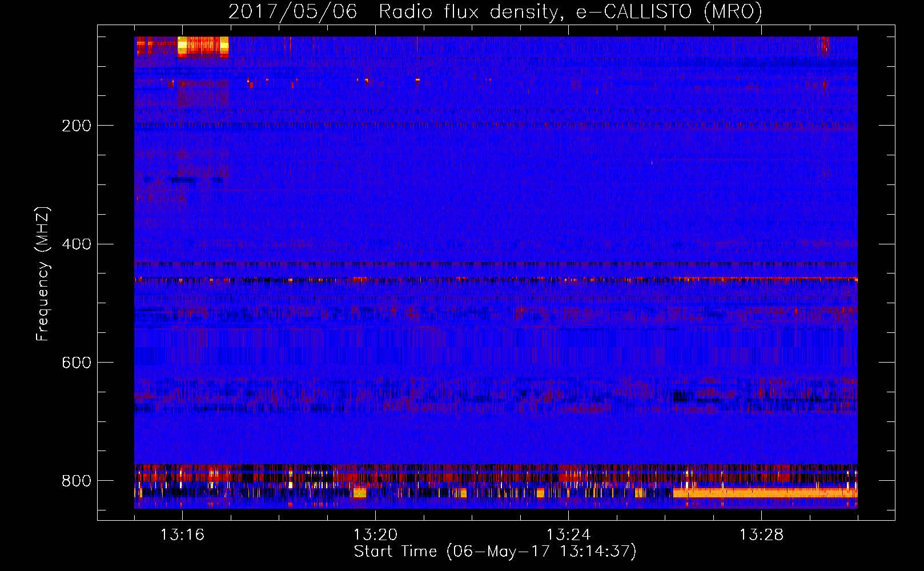The width and height of the screenshot is (924, 571).
Task: Select the 800 frequency tick label
Action: 77,481
